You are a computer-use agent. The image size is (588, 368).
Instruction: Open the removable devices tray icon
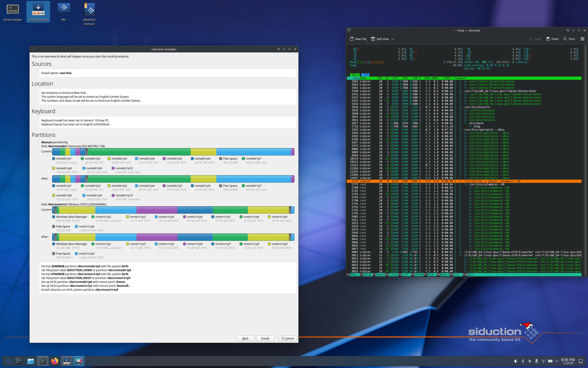[x=537, y=361]
